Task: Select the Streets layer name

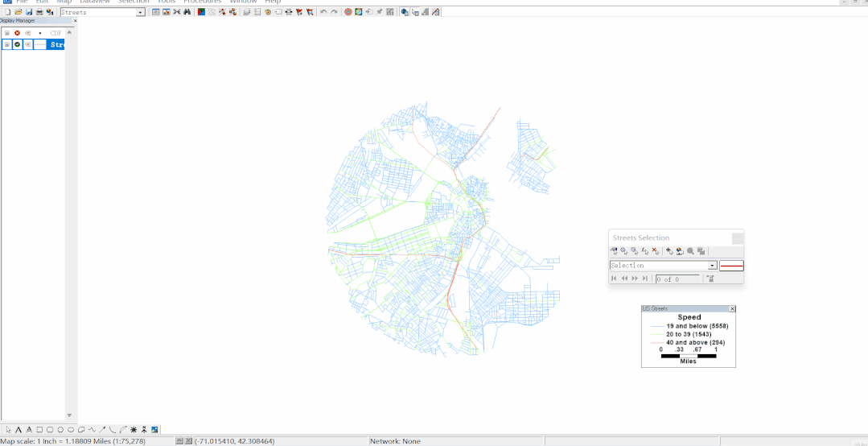Action: pos(56,45)
